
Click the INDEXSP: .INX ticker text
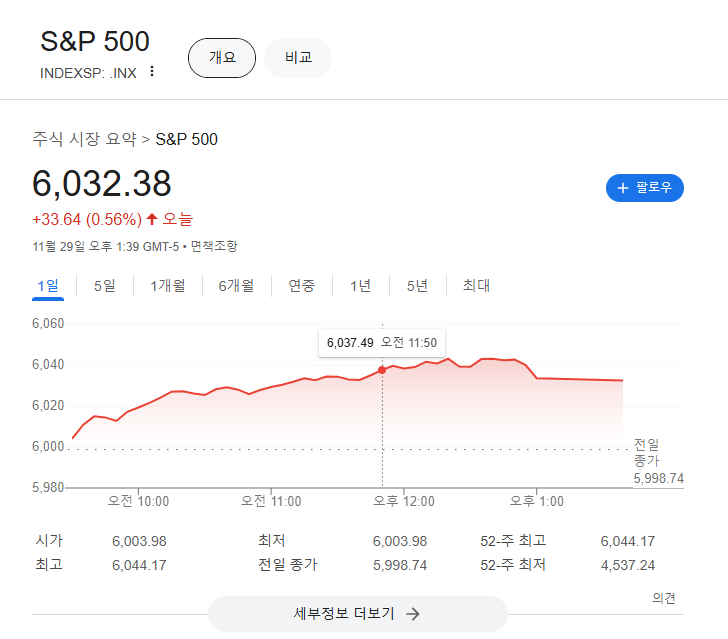pos(88,73)
